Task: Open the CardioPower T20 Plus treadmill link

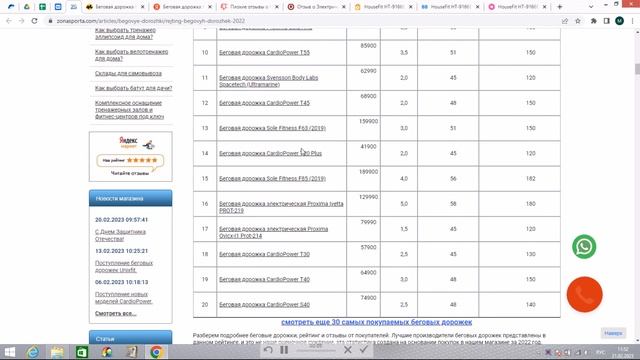Action: click(x=270, y=153)
